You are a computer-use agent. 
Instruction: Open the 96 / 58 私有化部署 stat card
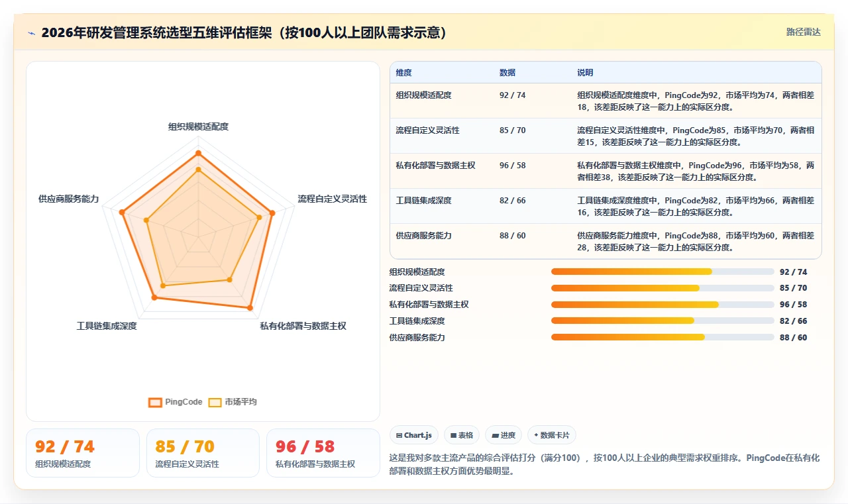click(323, 453)
